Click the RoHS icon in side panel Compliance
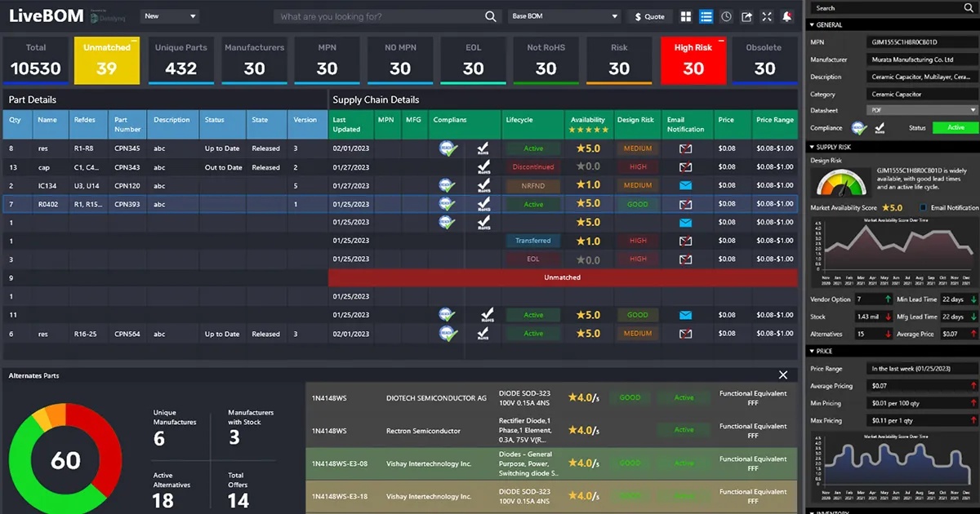This screenshot has width=980, height=514. pyautogui.click(x=880, y=128)
